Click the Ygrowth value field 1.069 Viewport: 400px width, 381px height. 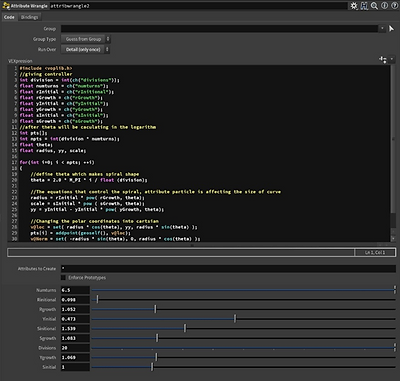coord(75,357)
